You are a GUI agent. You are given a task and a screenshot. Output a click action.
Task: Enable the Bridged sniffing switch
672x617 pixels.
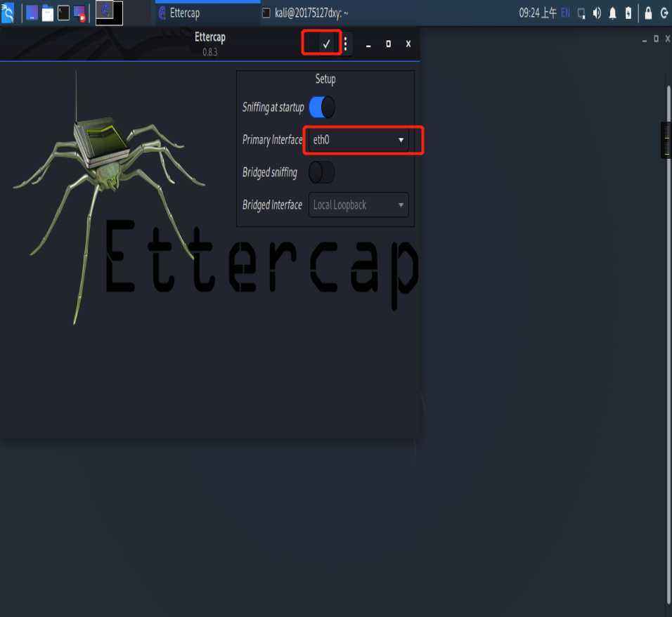point(322,172)
